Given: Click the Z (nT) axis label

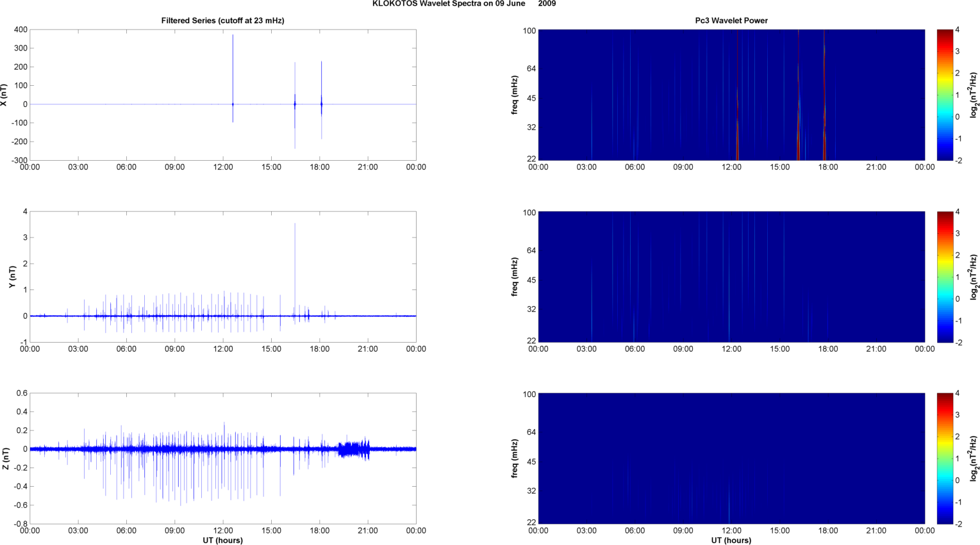Looking at the screenshot, I should point(5,459).
